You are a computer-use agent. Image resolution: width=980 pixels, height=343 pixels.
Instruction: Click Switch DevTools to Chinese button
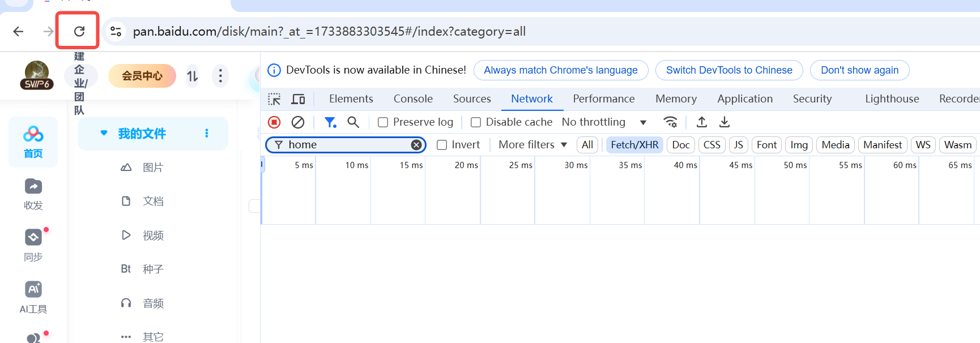[728, 70]
